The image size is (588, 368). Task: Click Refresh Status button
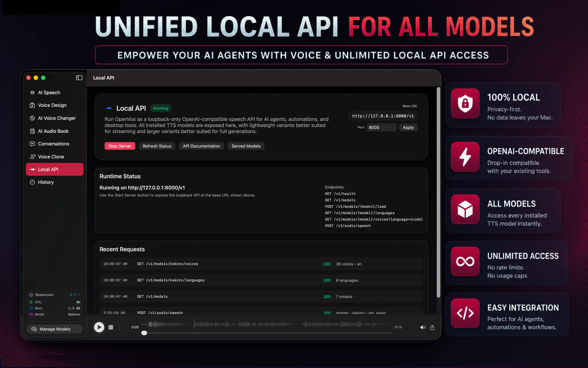[157, 146]
